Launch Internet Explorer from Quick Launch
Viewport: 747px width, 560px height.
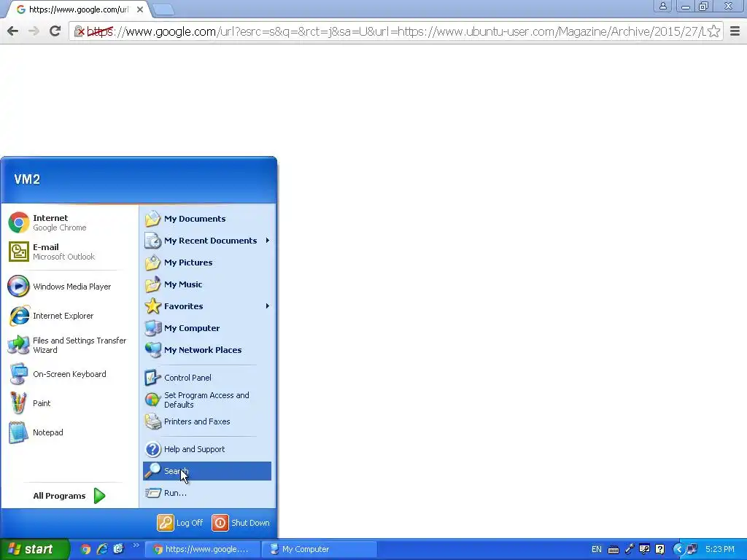coord(102,549)
